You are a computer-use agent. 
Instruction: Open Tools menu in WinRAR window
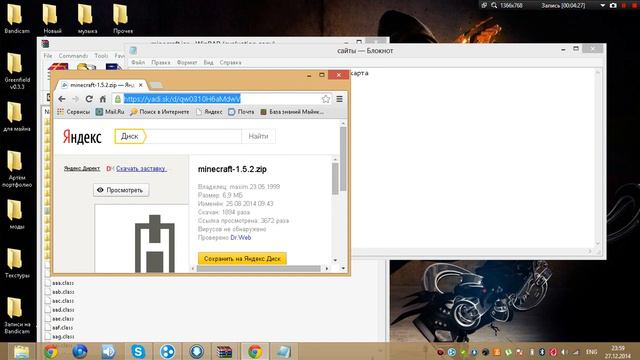(101, 56)
